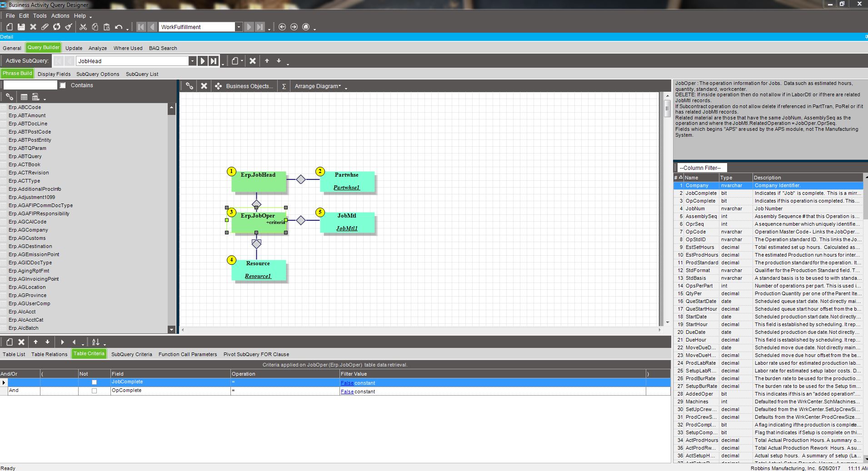Toggle Not checkbox for JobComplete row
Screen dimensions: 868x471
pos(94,382)
